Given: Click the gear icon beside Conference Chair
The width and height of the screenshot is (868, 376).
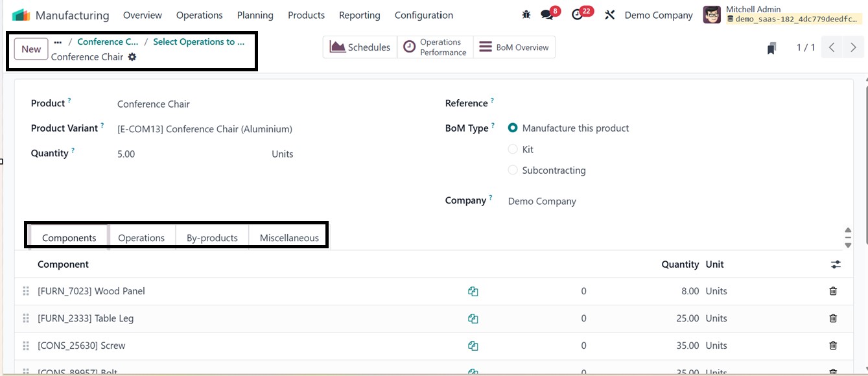Looking at the screenshot, I should [132, 57].
